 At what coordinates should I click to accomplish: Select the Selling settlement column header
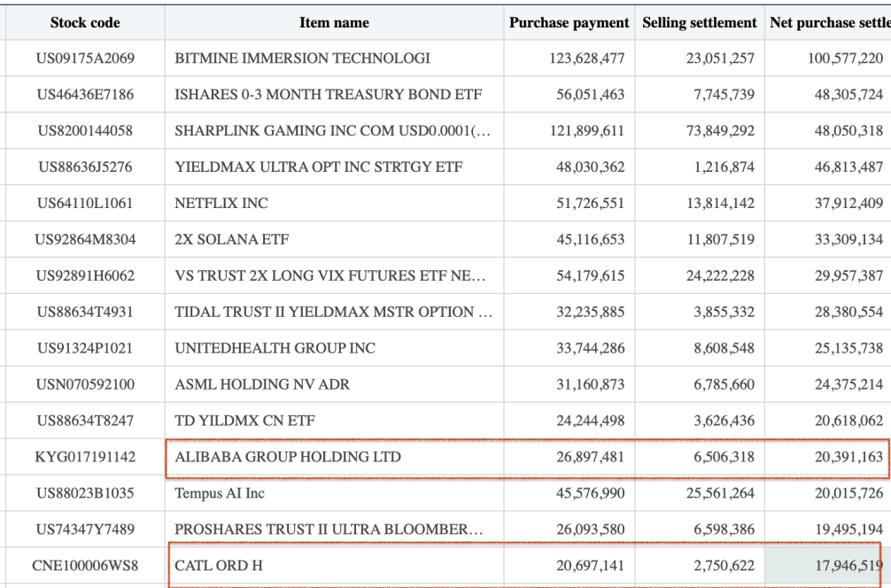[x=699, y=22]
